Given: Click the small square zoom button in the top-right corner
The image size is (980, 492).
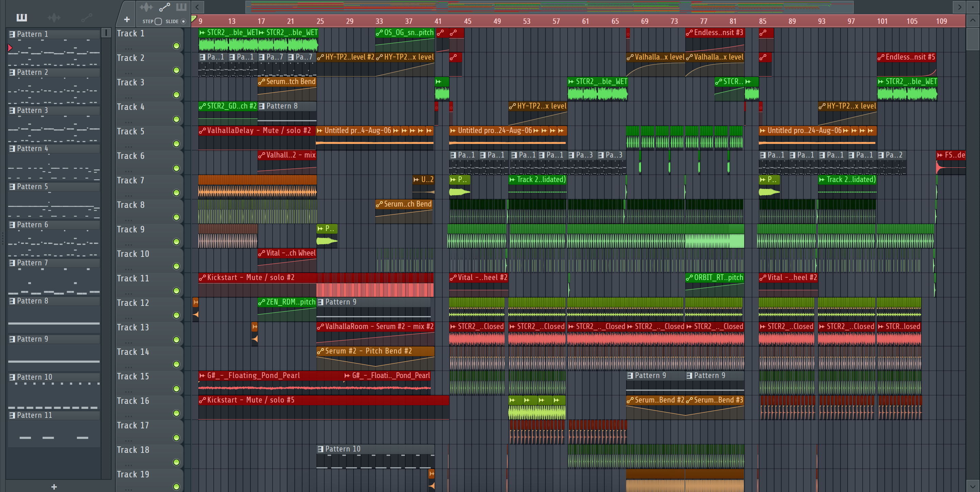Looking at the screenshot, I should click(x=973, y=6).
